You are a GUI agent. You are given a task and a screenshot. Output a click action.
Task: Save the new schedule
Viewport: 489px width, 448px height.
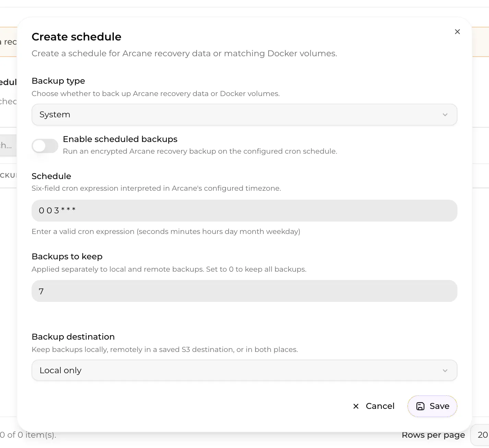[x=432, y=406]
